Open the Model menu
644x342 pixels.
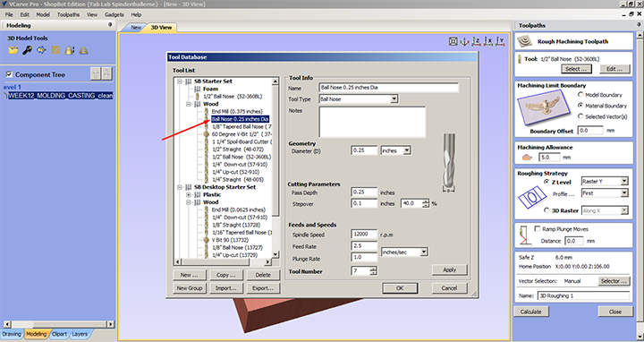pyautogui.click(x=43, y=15)
